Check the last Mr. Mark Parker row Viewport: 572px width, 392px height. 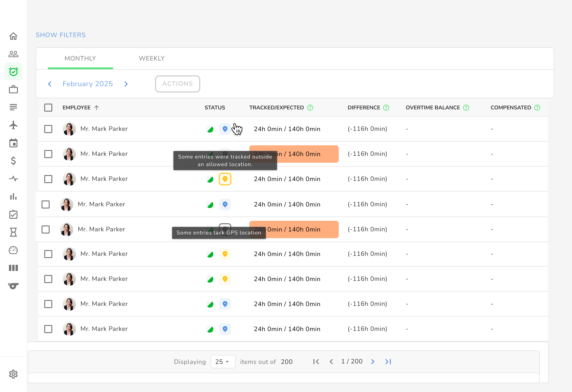tap(48, 329)
